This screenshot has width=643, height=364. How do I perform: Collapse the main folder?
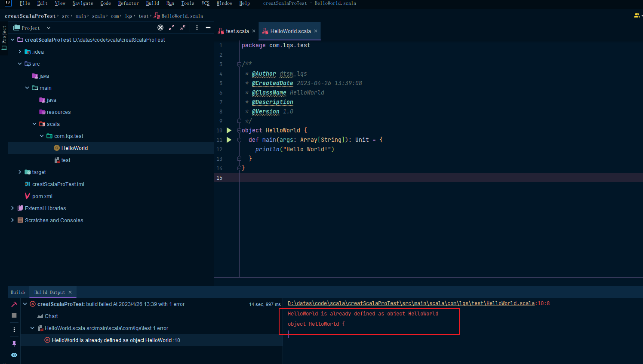pyautogui.click(x=27, y=88)
